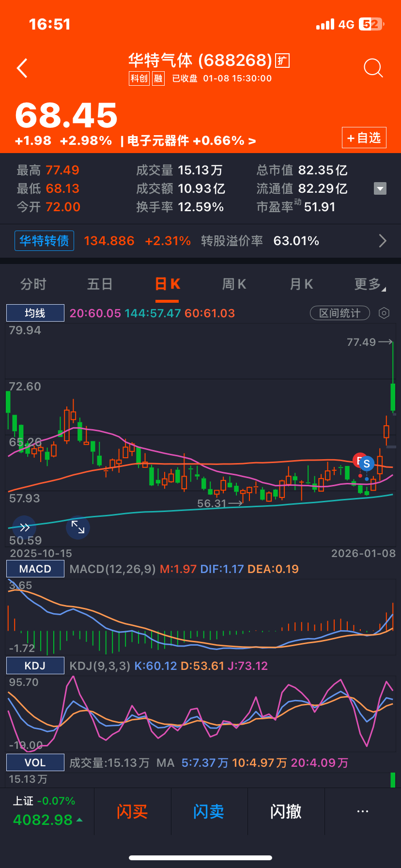Open stock search magnifier icon
The width and height of the screenshot is (401, 868).
click(373, 68)
